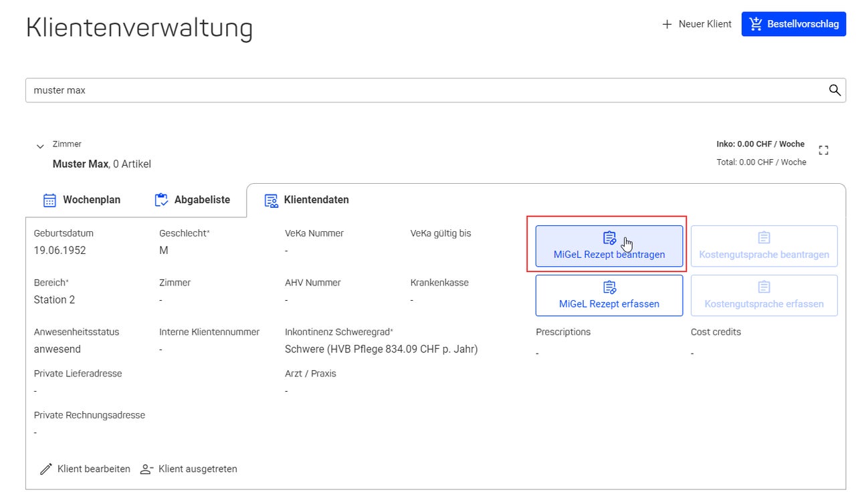
Task: Click Kostengutsprache erfassen
Action: (764, 295)
